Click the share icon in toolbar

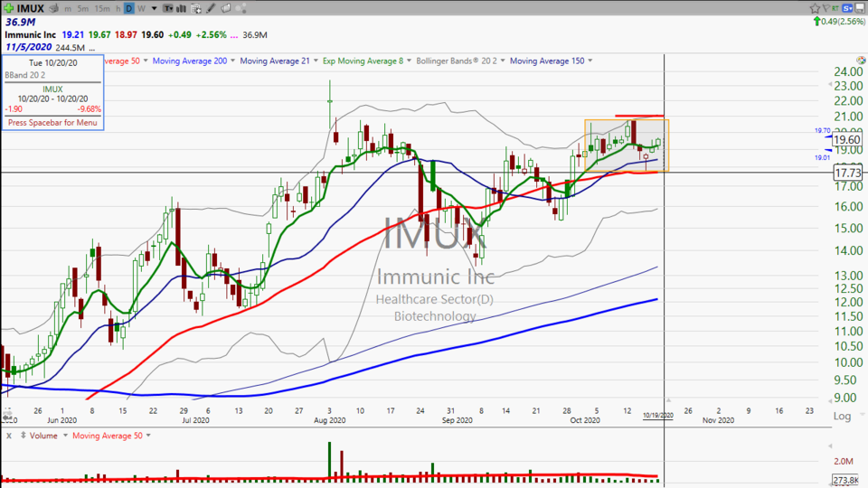tap(241, 8)
